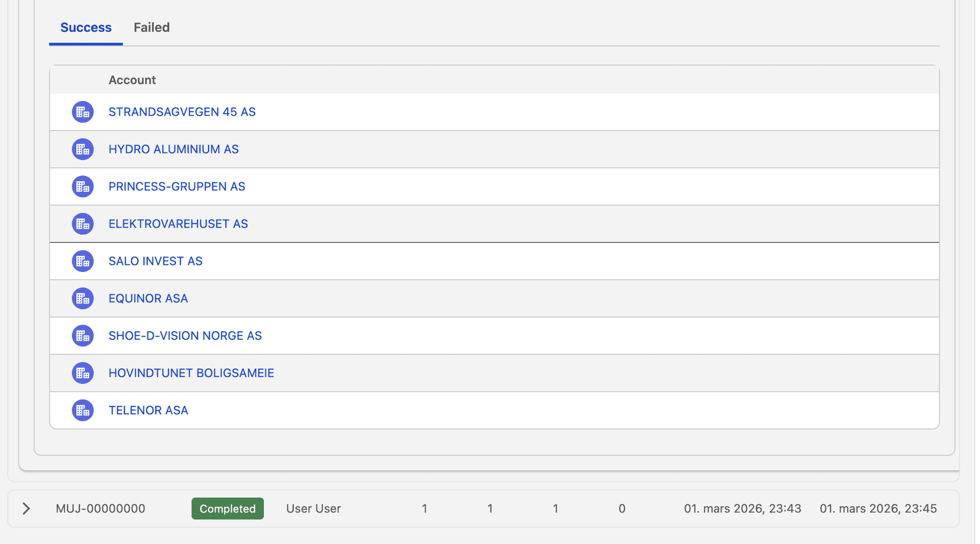Click the account icon for SHOE-D-VISION NORGE AS

pos(82,335)
